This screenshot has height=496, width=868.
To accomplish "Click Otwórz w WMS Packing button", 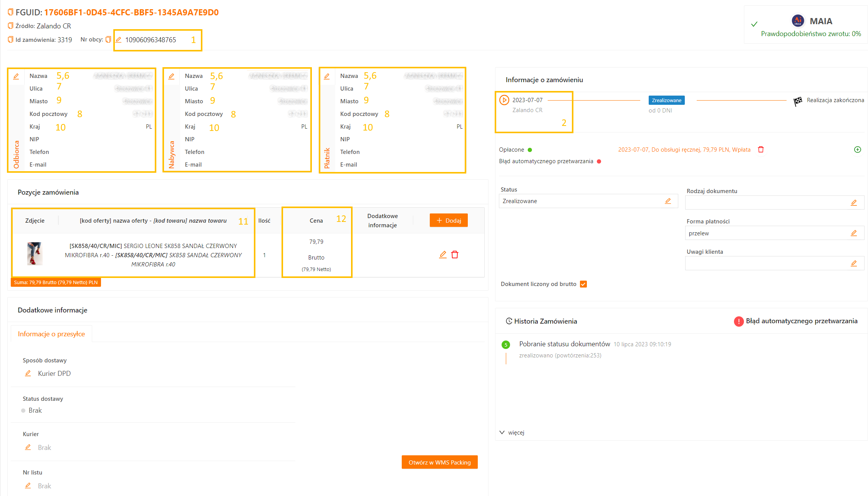I will coord(439,462).
